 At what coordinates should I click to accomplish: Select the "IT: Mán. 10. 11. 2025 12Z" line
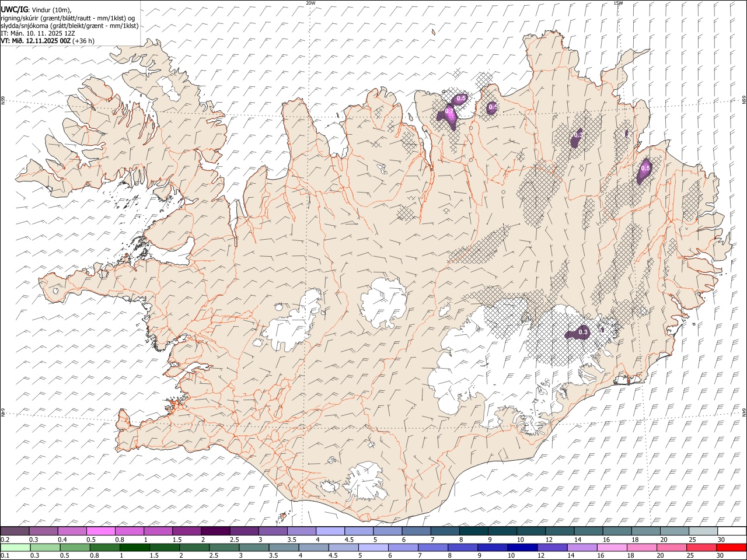[37, 33]
